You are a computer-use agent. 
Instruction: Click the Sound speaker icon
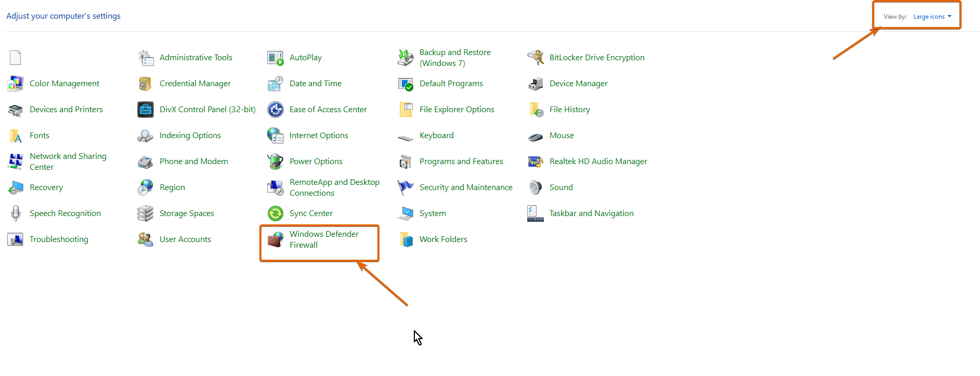point(535,187)
